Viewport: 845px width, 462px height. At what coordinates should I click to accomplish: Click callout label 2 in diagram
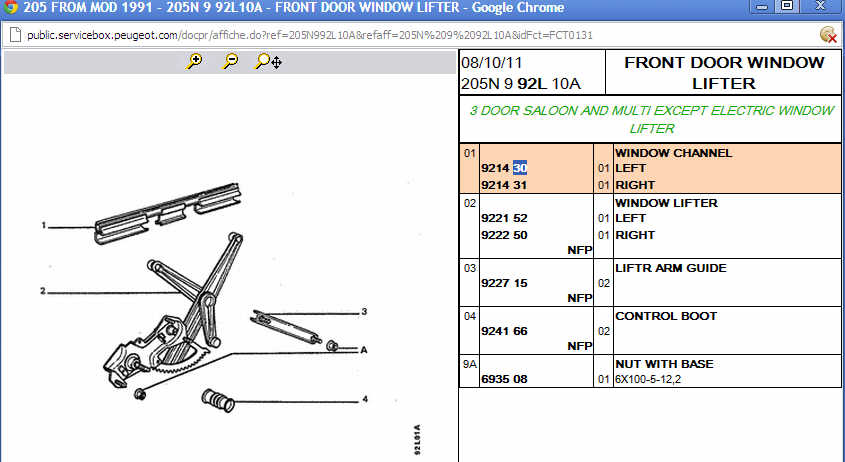point(43,291)
